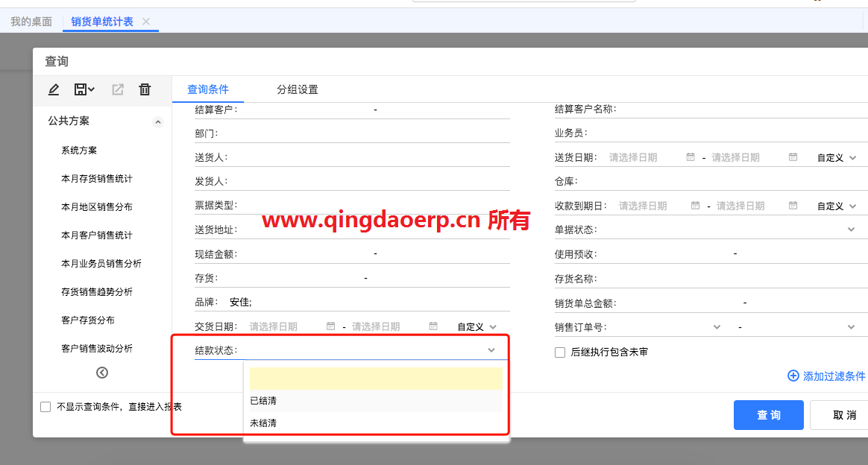Switch to the 分组设置 tab

pyautogui.click(x=297, y=89)
